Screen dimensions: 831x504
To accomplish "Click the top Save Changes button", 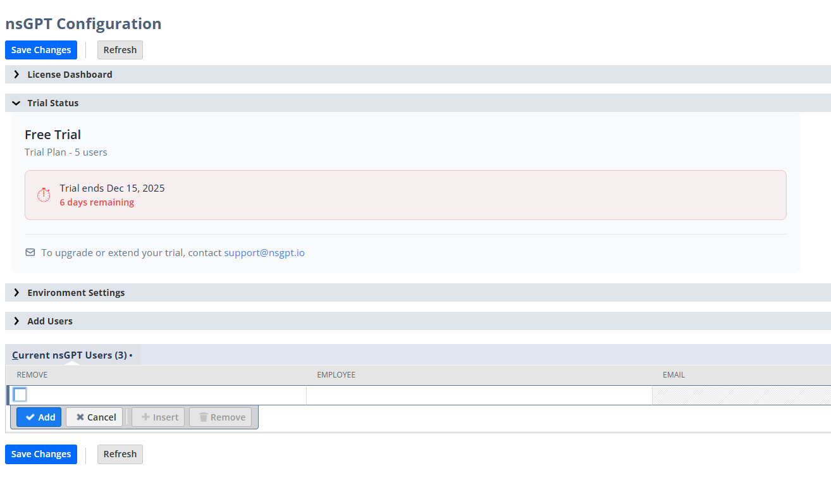I will coord(41,50).
